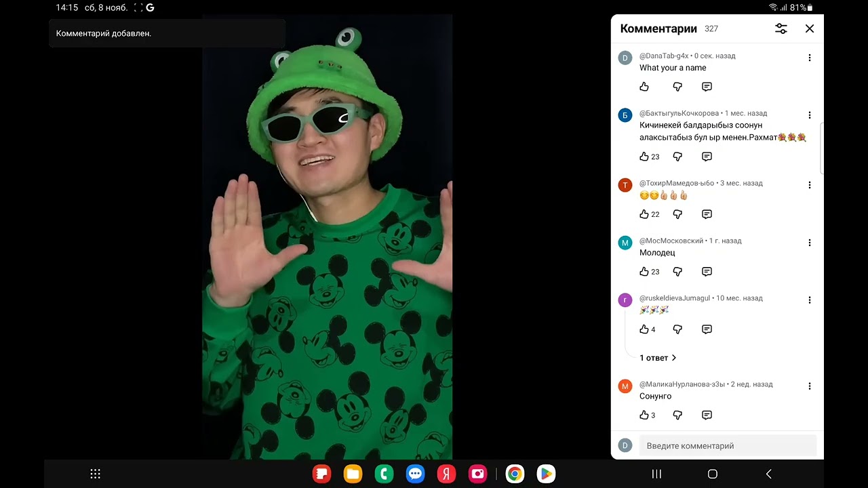Screen dimensions: 868x488
Task: Open @МосМосковский channel from username
Action: pyautogui.click(x=671, y=241)
